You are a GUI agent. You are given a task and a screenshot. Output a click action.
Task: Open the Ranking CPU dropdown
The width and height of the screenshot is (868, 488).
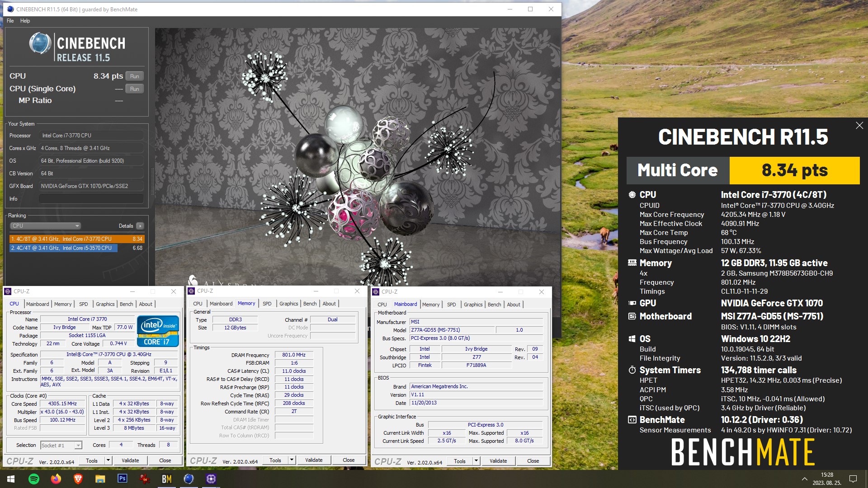tap(45, 226)
